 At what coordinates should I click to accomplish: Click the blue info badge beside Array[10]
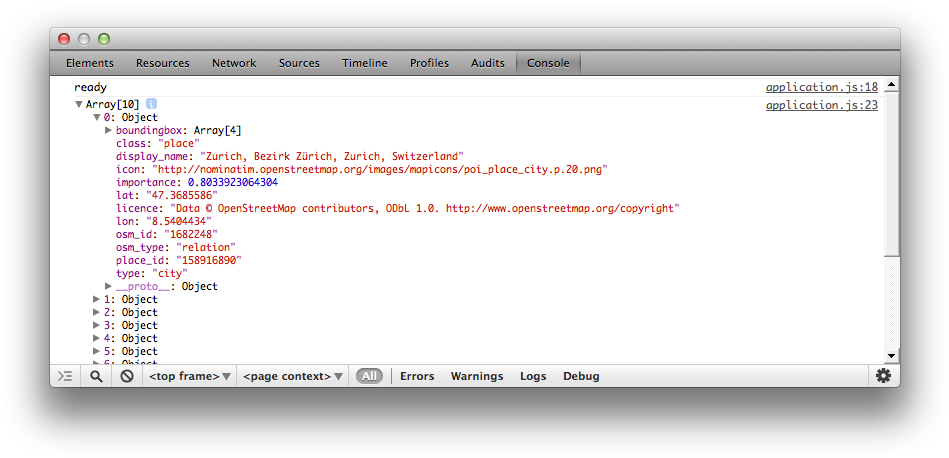[x=151, y=104]
